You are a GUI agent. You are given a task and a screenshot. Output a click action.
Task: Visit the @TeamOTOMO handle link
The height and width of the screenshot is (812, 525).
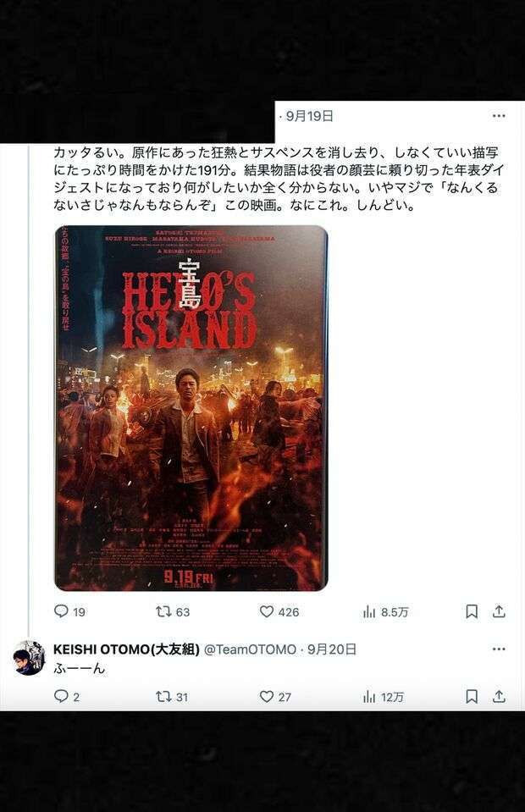coord(250,649)
